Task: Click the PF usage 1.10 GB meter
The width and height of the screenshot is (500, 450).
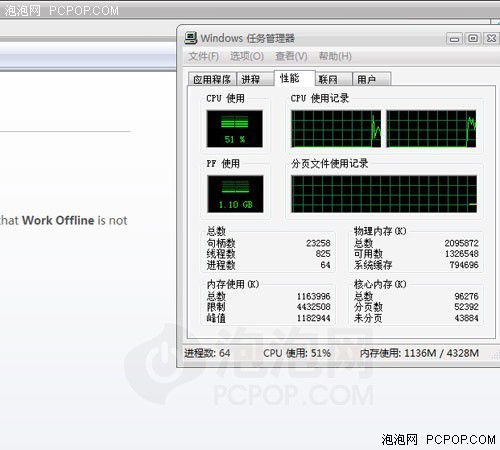Action: tap(235, 194)
